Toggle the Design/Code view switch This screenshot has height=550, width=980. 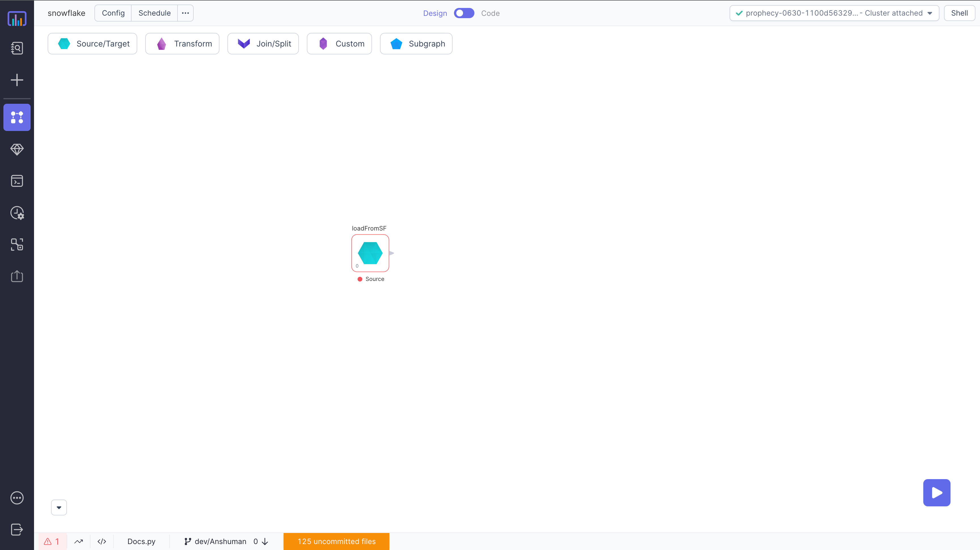click(x=464, y=13)
